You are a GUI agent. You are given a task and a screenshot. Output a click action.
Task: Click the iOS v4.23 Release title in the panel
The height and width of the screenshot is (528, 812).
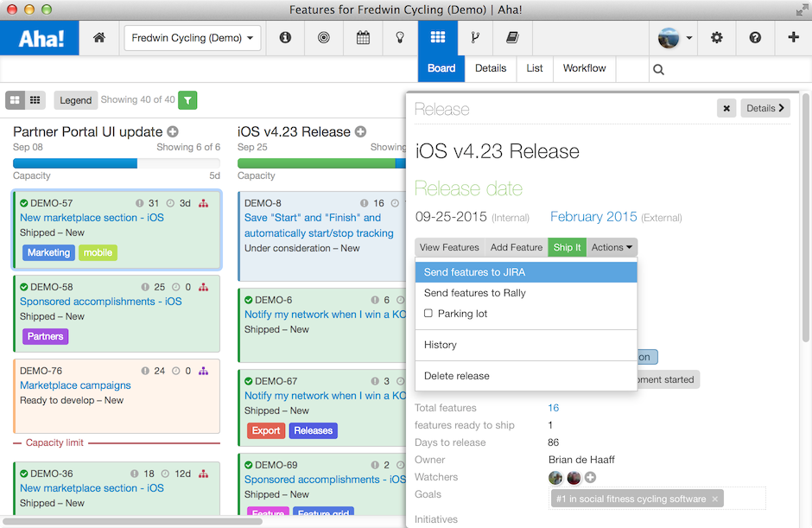pyautogui.click(x=498, y=151)
